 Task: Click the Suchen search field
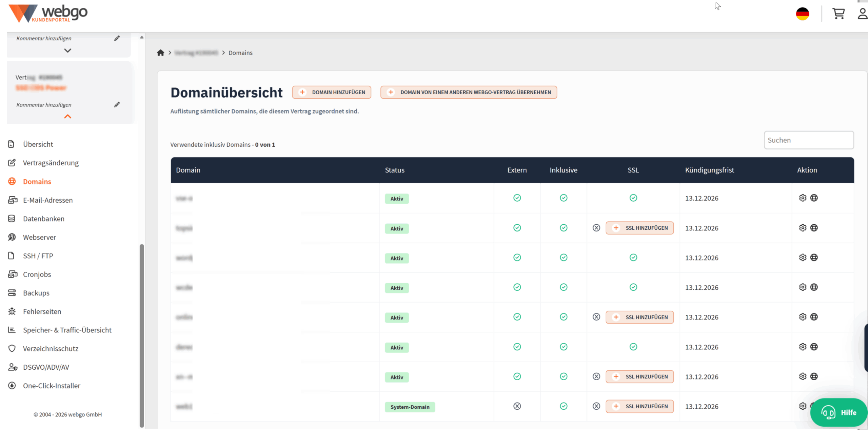tap(809, 140)
